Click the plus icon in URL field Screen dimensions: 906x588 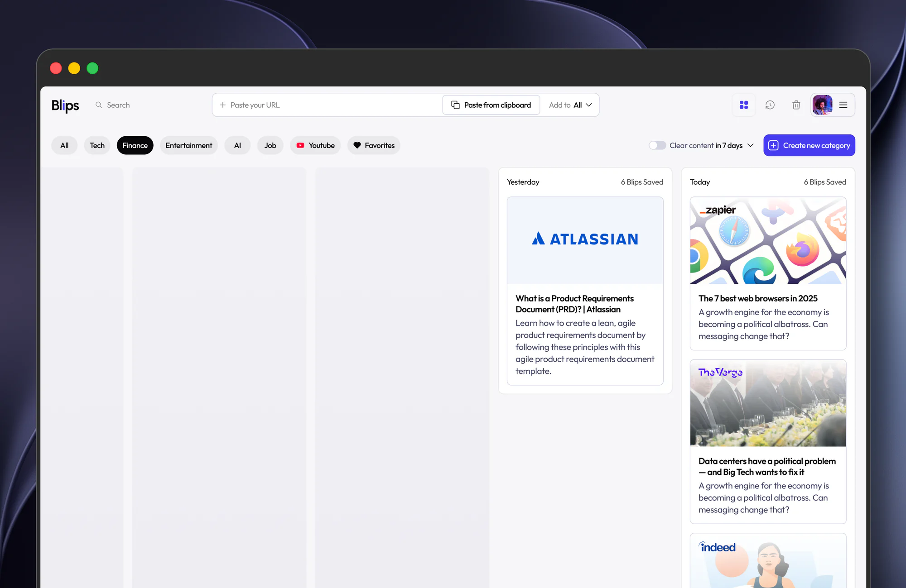point(223,105)
